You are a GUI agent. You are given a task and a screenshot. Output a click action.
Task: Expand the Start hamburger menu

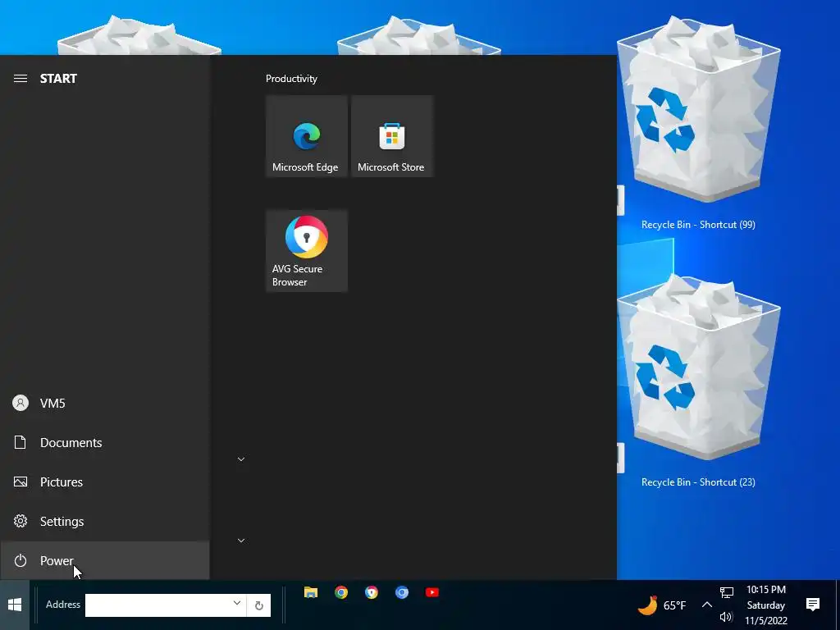click(x=21, y=79)
